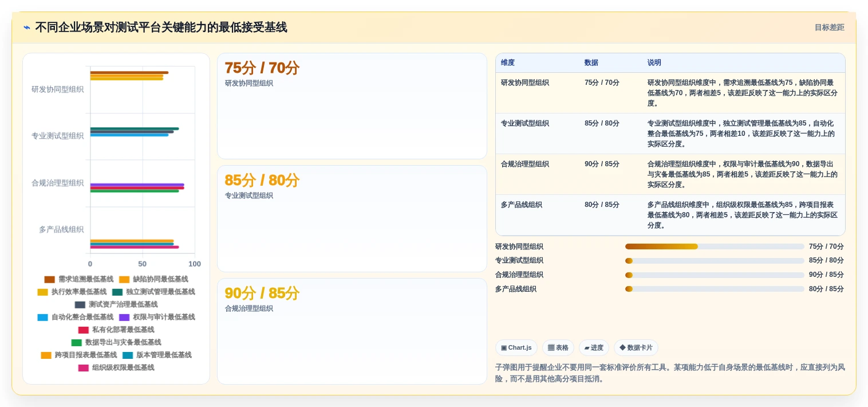Click the Chart.js chip
Image resolution: width=868 pixels, height=407 pixels.
(x=516, y=348)
